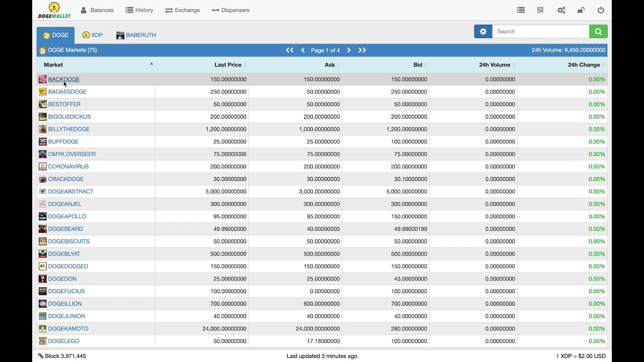Open the DOGEBEARD market link

[65, 229]
